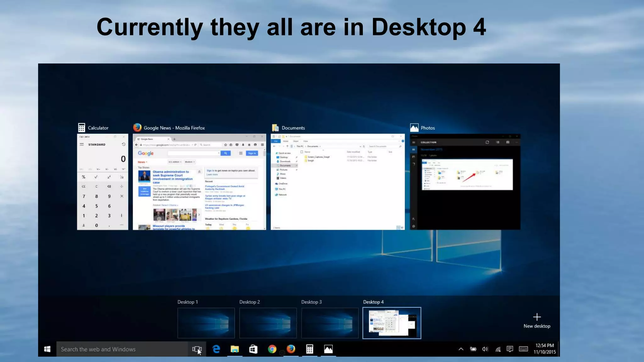
Task: Switch to the Home ribbon tab
Action: (286, 141)
